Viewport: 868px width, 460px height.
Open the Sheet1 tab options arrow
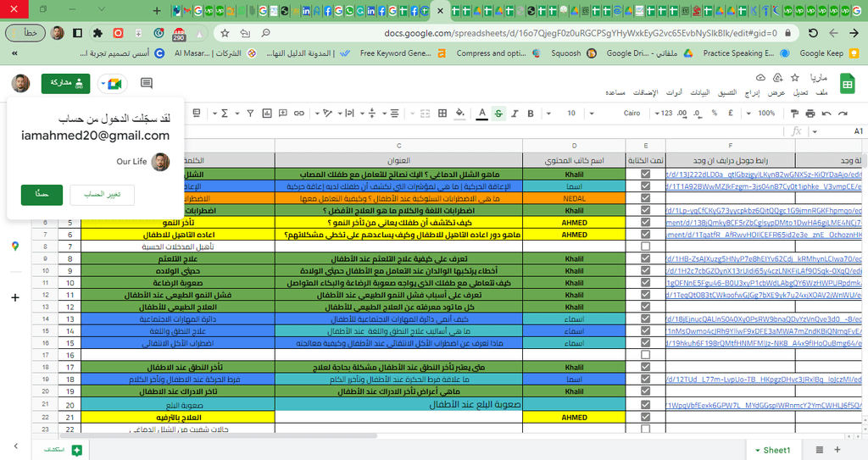tap(757, 451)
